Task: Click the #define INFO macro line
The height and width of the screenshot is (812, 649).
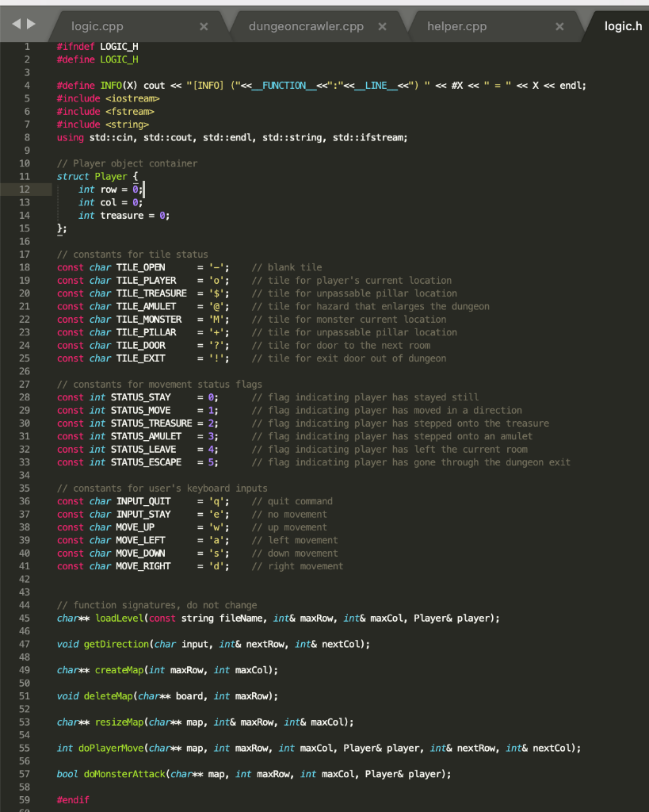Action: click(238, 85)
